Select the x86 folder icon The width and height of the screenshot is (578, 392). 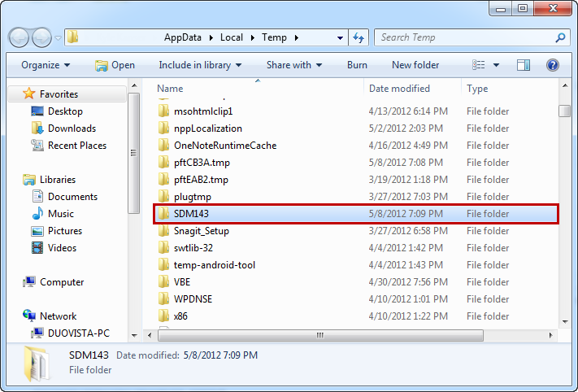163,316
